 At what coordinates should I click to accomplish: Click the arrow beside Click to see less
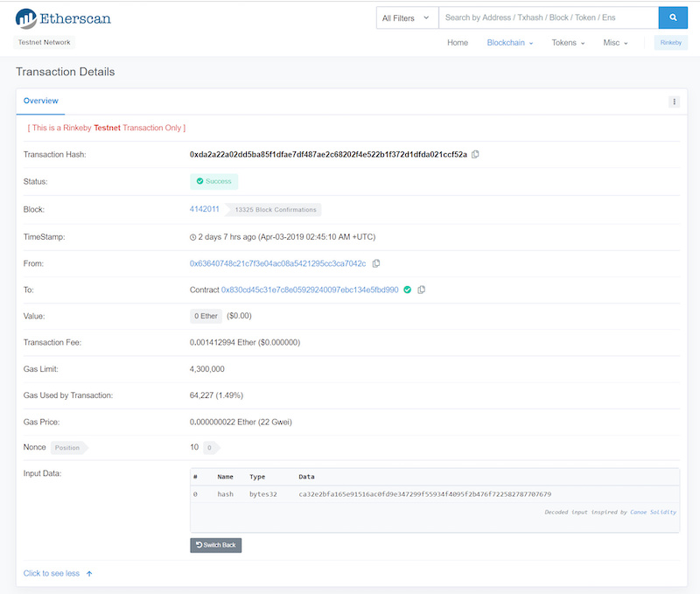pyautogui.click(x=89, y=574)
